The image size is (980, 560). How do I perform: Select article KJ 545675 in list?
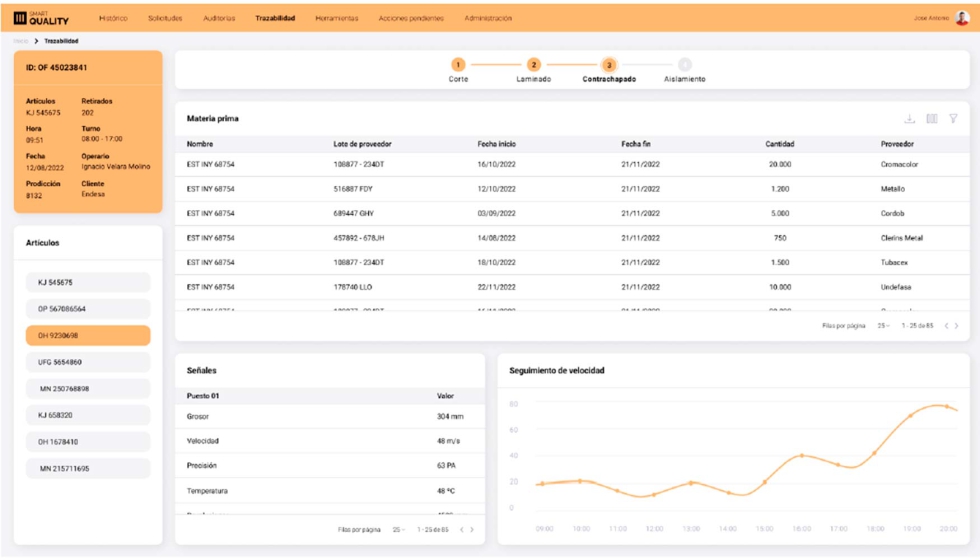88,283
